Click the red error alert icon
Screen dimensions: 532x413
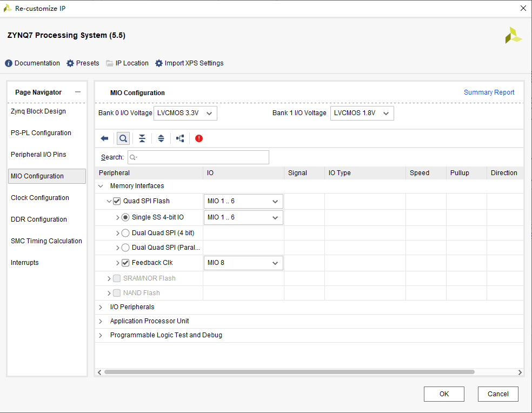[199, 138]
